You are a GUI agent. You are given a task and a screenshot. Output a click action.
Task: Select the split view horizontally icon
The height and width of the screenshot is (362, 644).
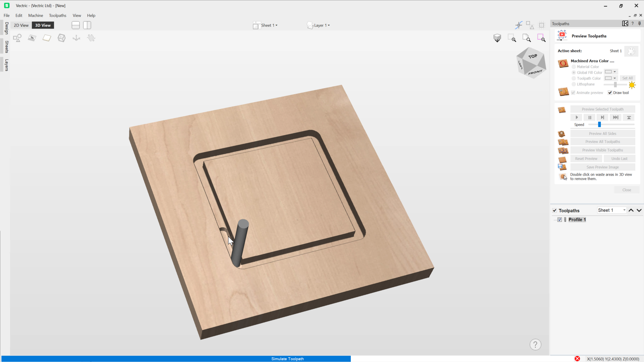(75, 25)
